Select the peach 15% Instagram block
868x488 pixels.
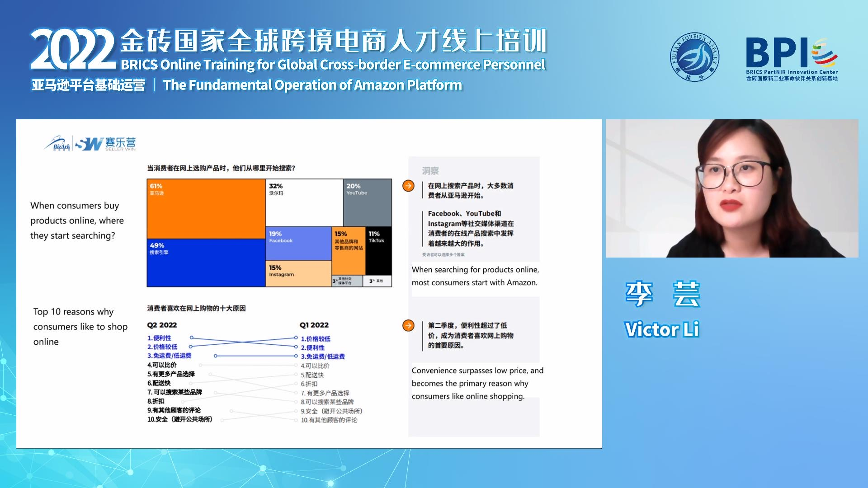click(x=298, y=274)
